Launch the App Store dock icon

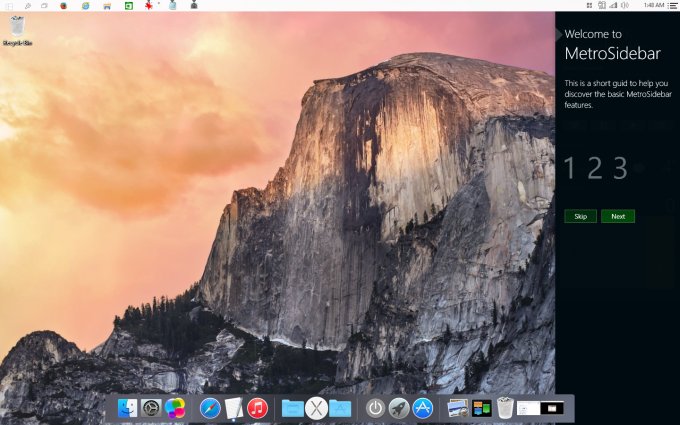pos(423,408)
